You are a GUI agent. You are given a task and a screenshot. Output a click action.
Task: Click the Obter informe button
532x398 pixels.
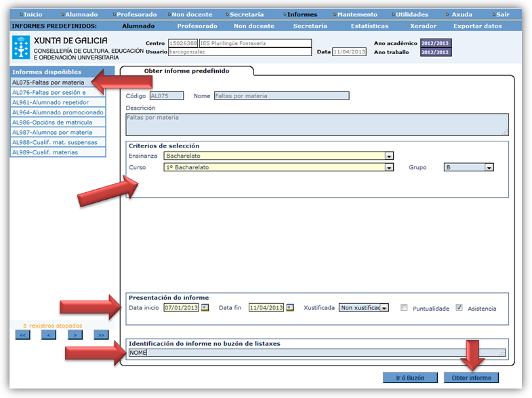470,377
